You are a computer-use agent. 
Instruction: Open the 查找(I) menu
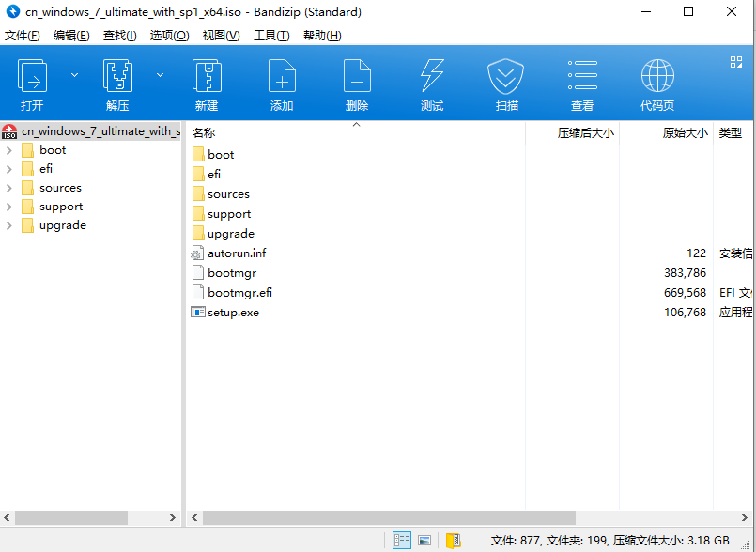[x=120, y=35]
